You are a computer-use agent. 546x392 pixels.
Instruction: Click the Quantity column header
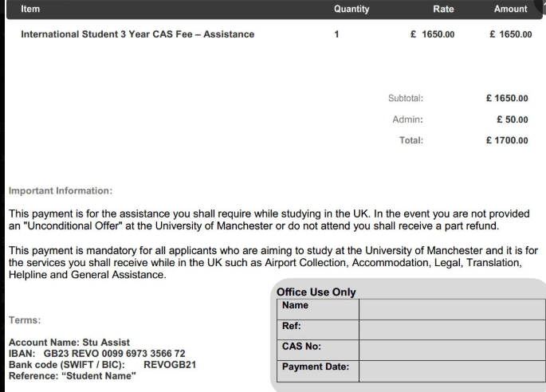(x=352, y=10)
